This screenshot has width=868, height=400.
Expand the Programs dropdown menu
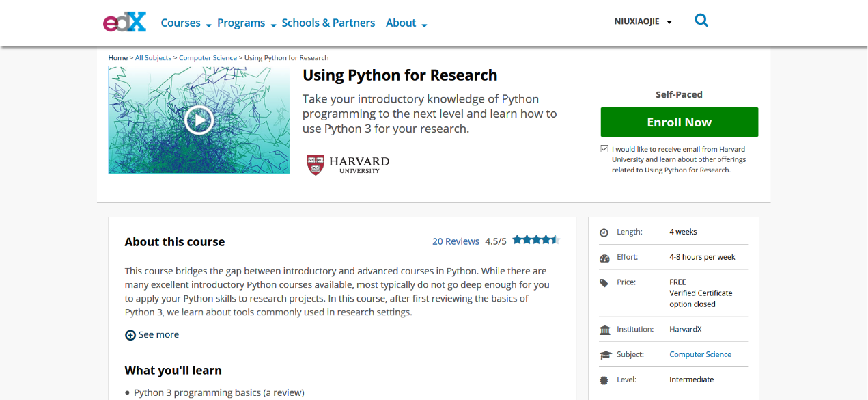pyautogui.click(x=247, y=23)
